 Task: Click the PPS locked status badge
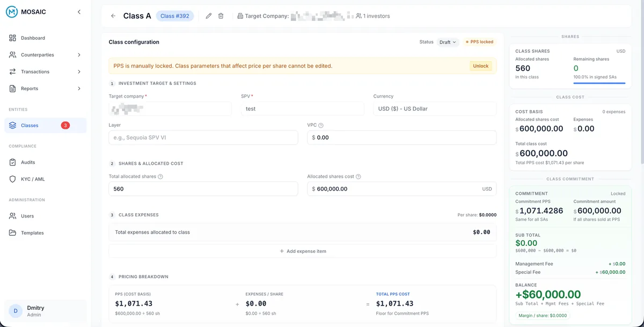[x=479, y=42]
